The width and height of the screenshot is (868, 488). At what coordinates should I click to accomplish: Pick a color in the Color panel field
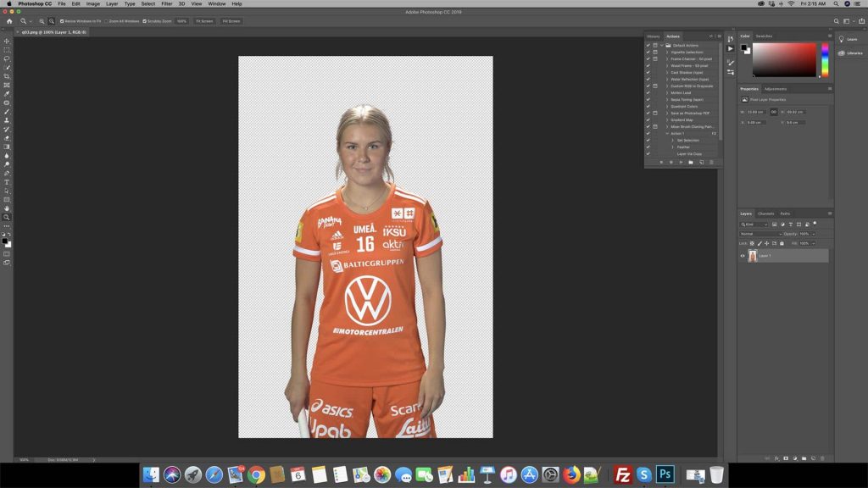[784, 59]
